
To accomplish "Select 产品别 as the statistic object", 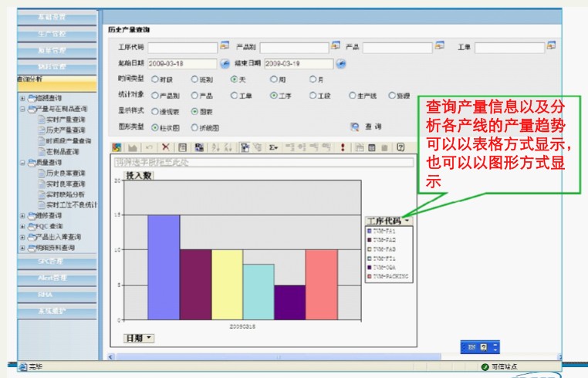I will [x=155, y=96].
